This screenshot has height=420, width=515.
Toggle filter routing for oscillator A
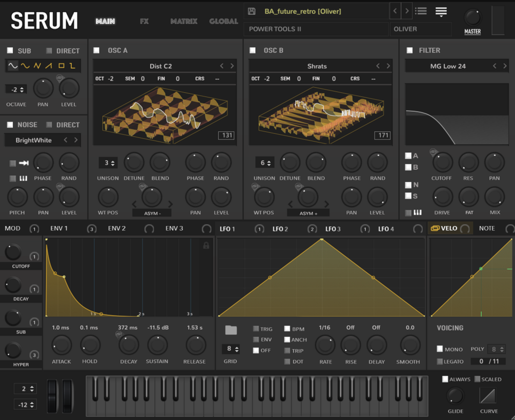click(408, 156)
